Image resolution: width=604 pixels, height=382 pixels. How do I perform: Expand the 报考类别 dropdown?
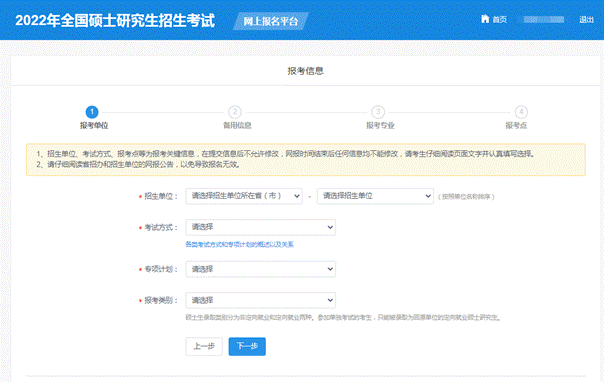click(x=260, y=300)
